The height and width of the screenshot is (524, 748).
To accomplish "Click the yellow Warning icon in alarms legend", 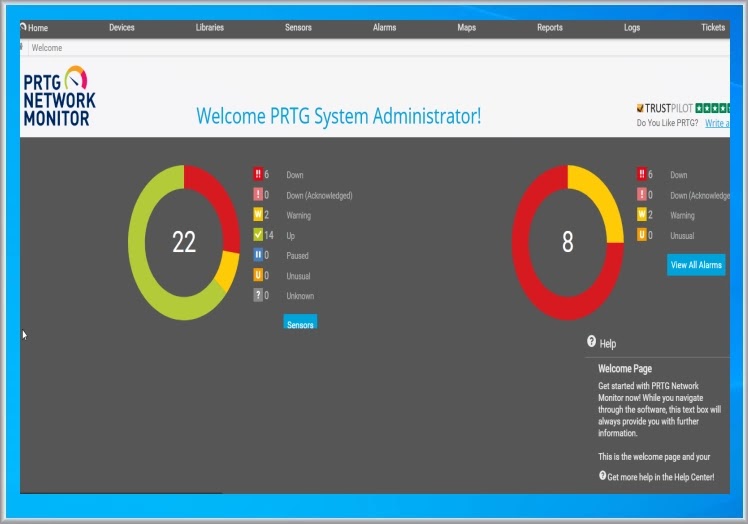I will tap(642, 215).
